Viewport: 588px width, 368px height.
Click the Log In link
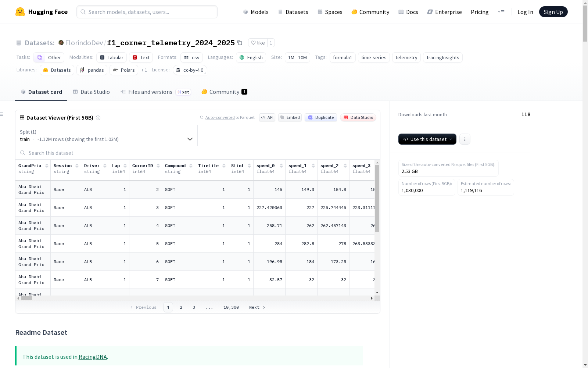click(x=525, y=12)
